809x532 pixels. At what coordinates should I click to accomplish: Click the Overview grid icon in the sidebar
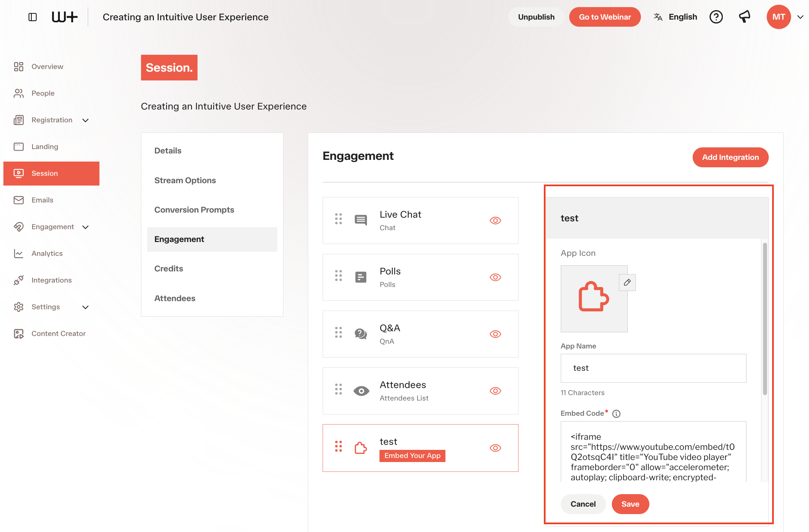[18, 67]
